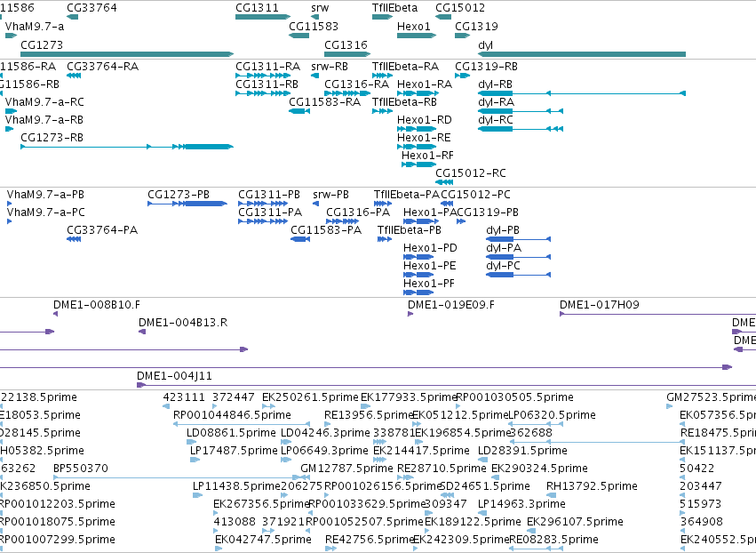
Task: Select the Hexo1-PF protein label
Action: point(429,284)
